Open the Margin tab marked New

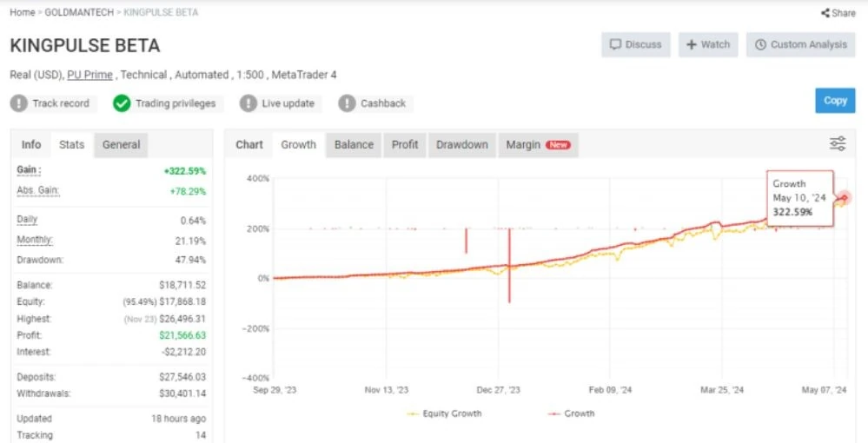(538, 144)
